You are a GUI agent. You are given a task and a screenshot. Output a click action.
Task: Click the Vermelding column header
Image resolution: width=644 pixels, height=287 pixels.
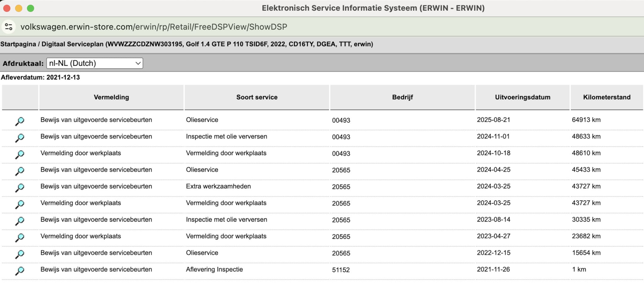point(111,97)
